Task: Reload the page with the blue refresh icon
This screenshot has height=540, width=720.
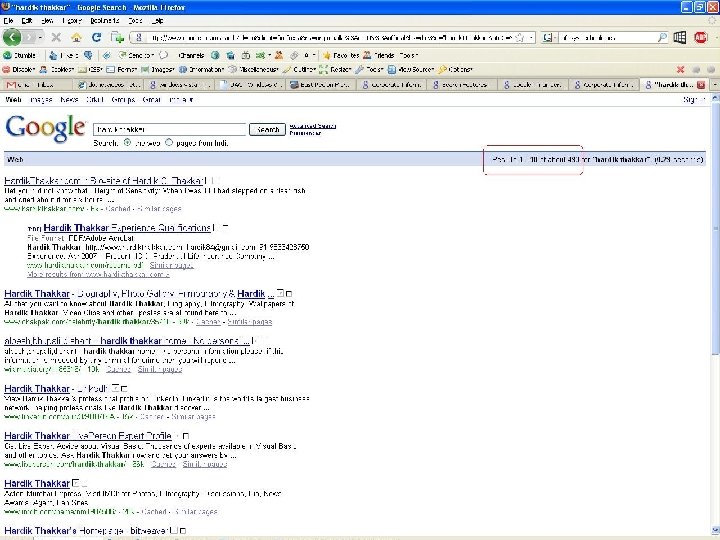Action: point(96,37)
